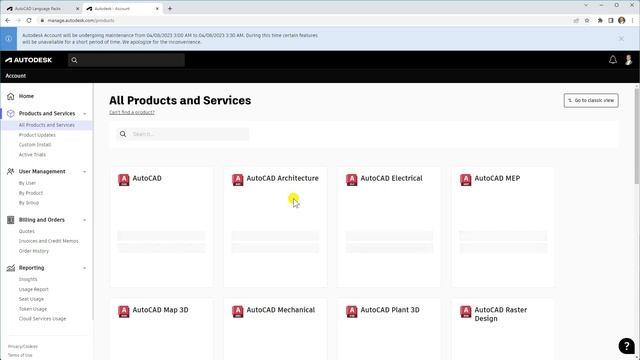
Task: Click Go to classic view button
Action: pos(591,100)
